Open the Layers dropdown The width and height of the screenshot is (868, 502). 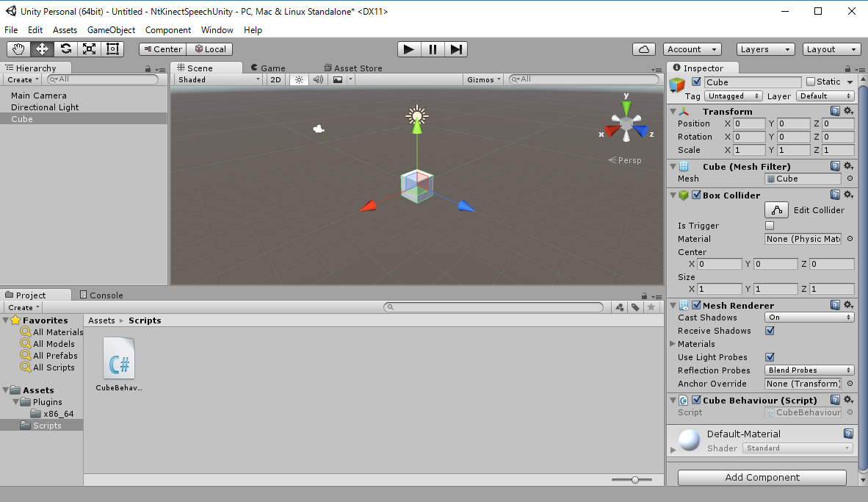(765, 49)
